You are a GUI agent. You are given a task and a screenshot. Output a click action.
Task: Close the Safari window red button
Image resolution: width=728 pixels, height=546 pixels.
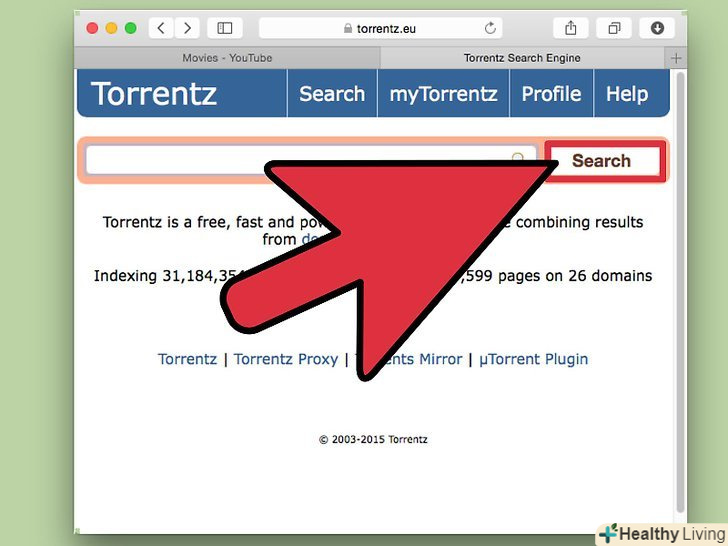coord(92,28)
